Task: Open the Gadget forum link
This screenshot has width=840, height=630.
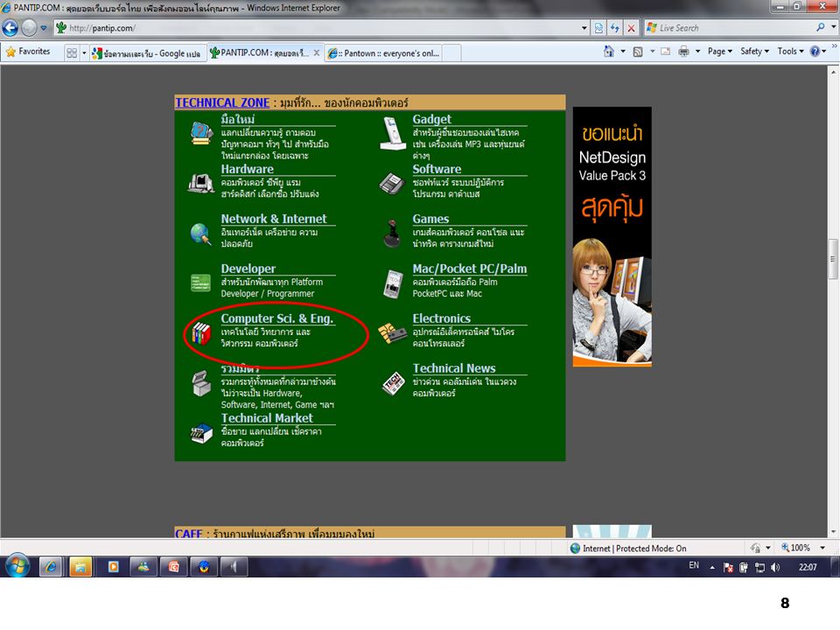Action: click(x=431, y=119)
